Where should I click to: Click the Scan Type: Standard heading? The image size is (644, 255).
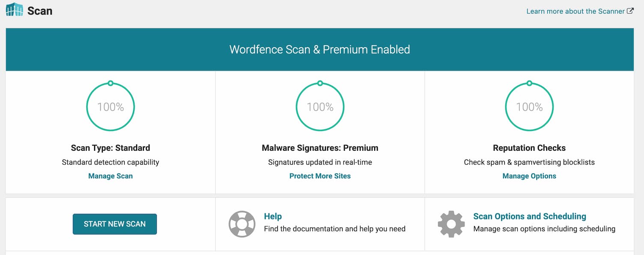click(110, 147)
